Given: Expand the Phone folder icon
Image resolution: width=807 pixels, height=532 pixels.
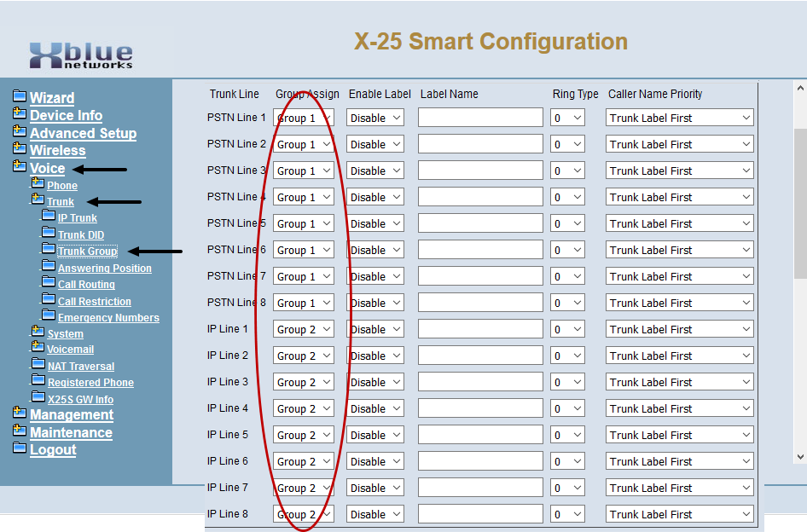Looking at the screenshot, I should coord(38,183).
